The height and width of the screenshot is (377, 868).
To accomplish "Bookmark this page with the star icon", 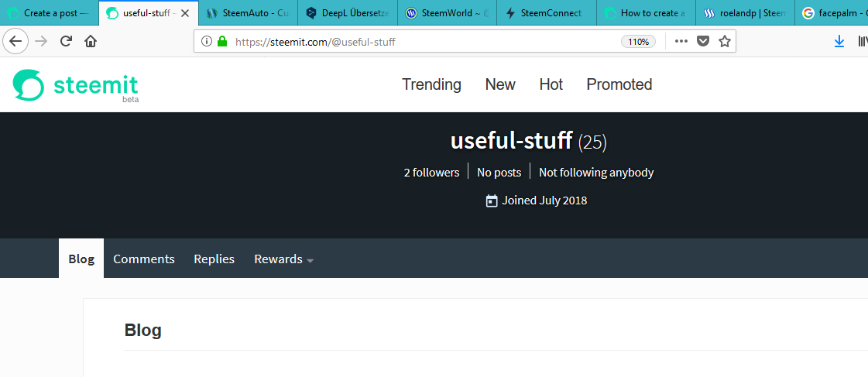I will tap(725, 41).
